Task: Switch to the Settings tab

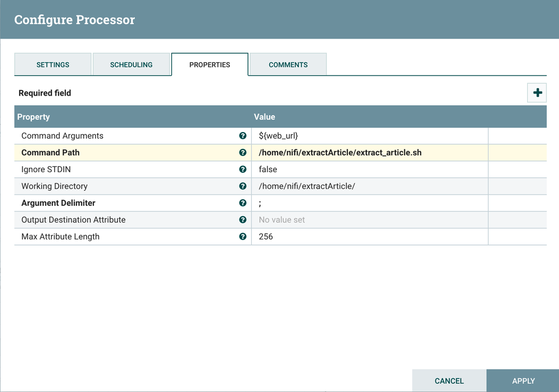Action: point(53,65)
